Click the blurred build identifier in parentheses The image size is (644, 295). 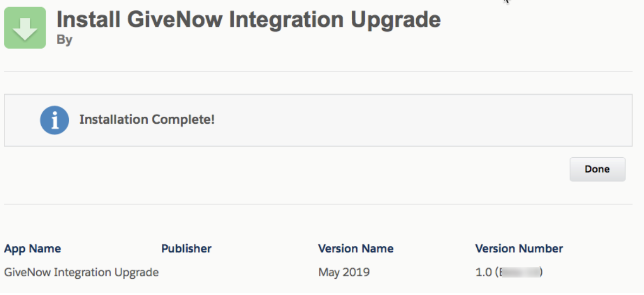(x=519, y=272)
